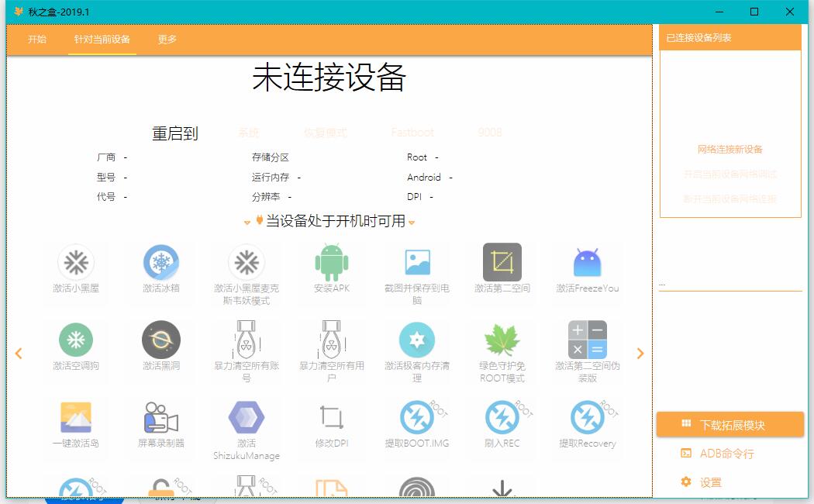814x504 pixels.
Task: Open 设置 with gear icon
Action: tap(701, 482)
